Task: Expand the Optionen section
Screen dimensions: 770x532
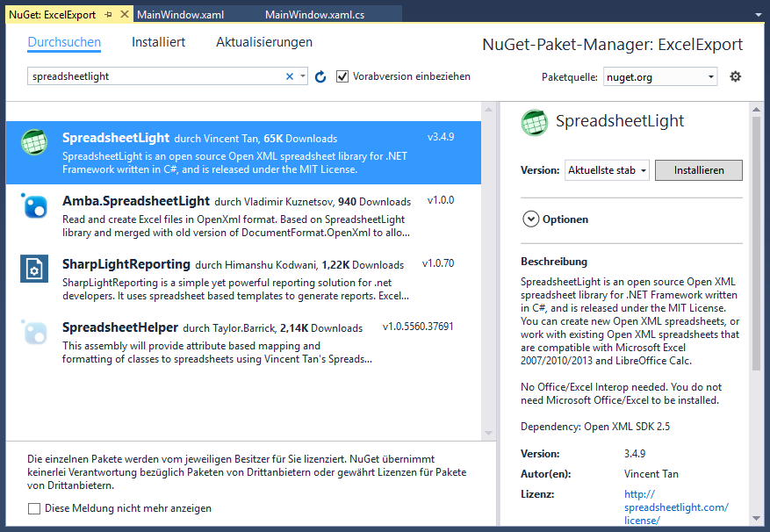Action: coord(531,219)
